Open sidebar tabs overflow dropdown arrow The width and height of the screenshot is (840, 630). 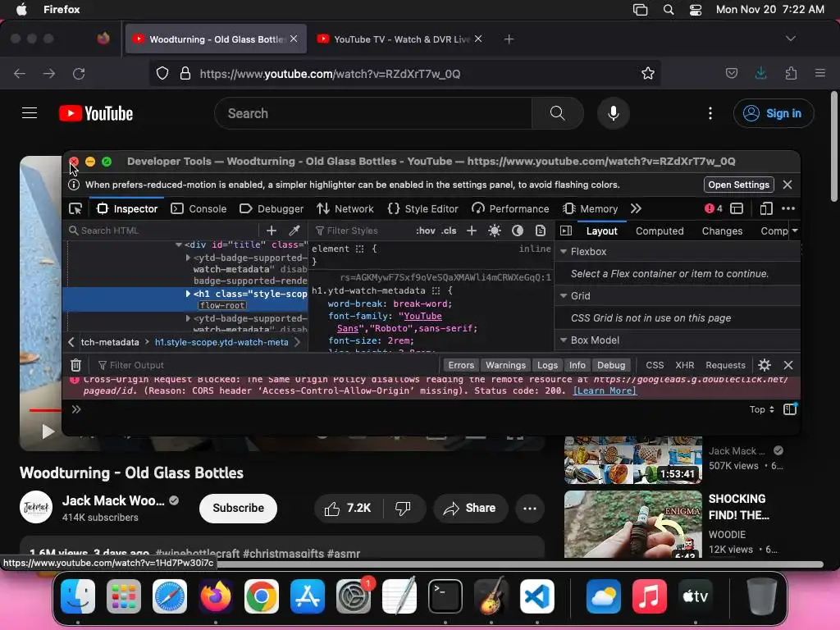pos(795,231)
